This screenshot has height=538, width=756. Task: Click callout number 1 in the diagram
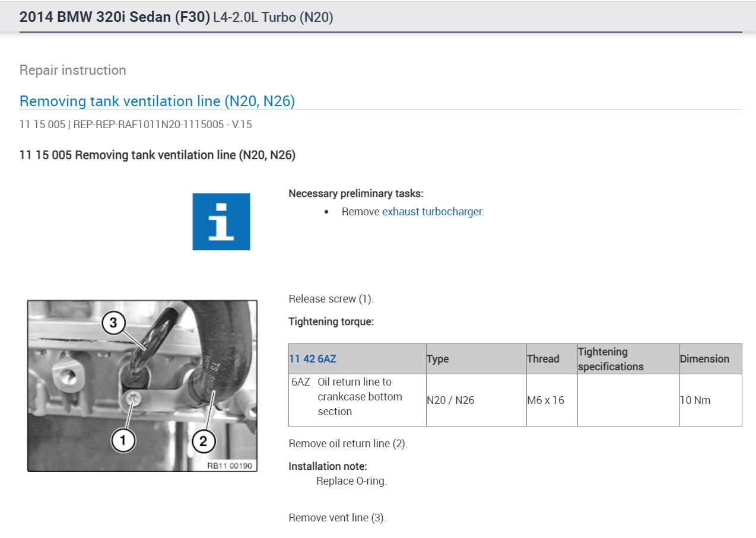tap(123, 440)
